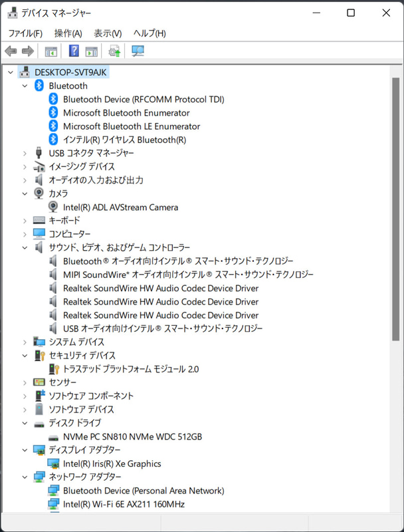Click the icon of インテル(R) ワイヤレス Bluetooth(R)
This screenshot has width=404, height=532.
coord(53,140)
